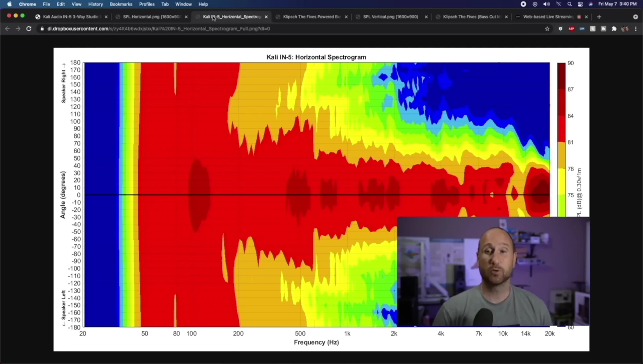Open the first gray square extension icon

coord(593,29)
